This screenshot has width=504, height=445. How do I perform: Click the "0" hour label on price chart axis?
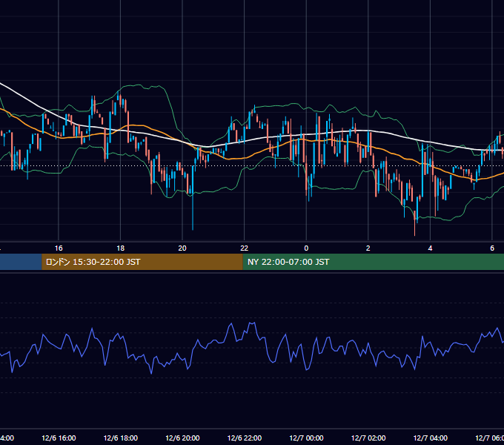pyautogui.click(x=306, y=248)
